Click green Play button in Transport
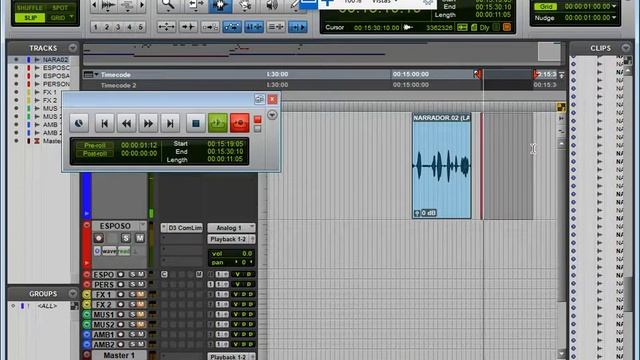 [x=218, y=123]
